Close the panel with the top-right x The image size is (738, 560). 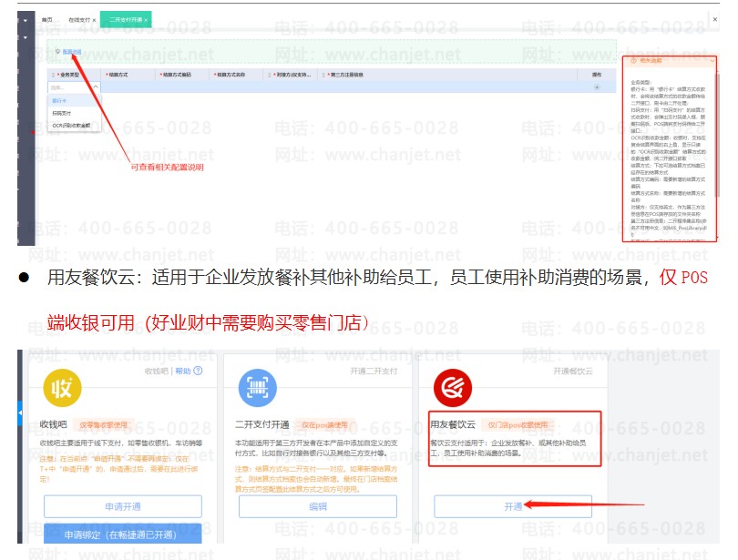715,19
